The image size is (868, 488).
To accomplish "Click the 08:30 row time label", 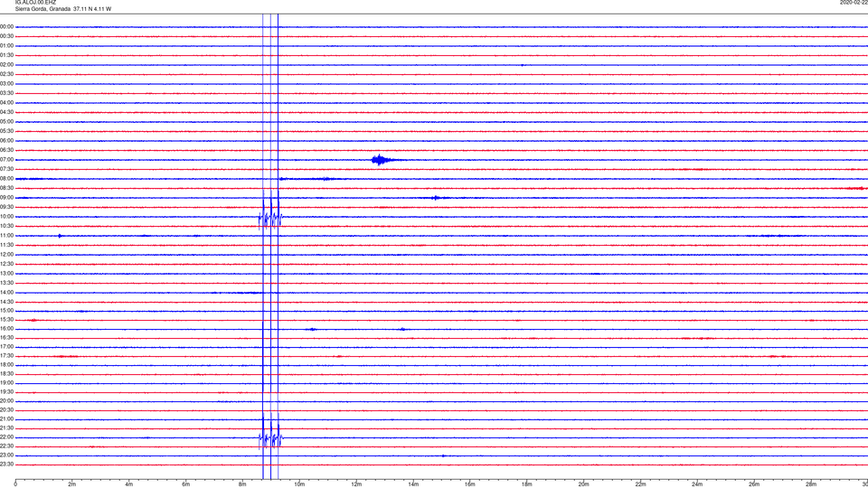I will [6, 188].
